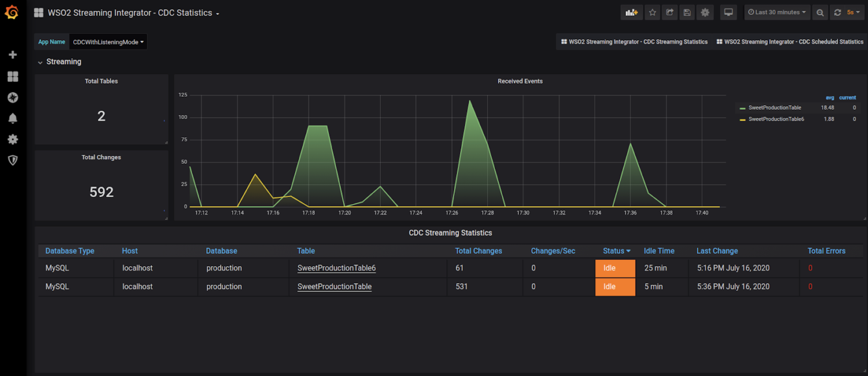Viewport: 868px width, 376px height.
Task: Open the Last 30 minutes time picker
Action: (x=777, y=12)
